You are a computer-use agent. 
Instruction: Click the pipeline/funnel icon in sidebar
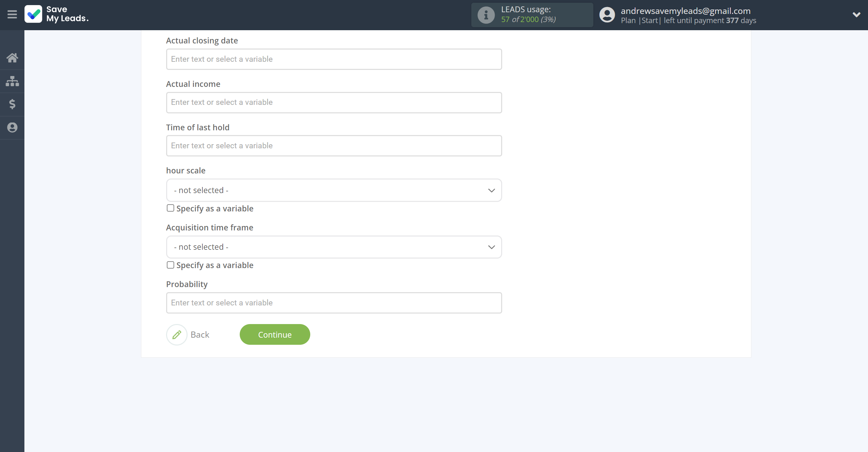(x=12, y=80)
